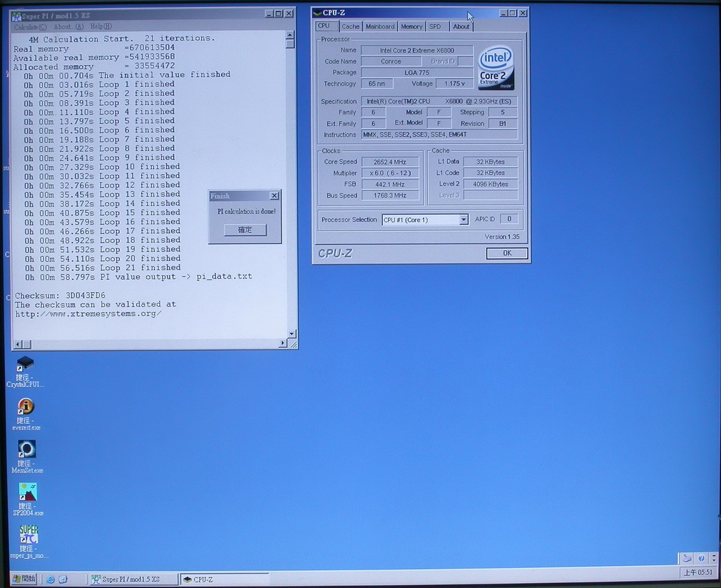Click the FSB value 442.1 MHz
Viewport: 721px width, 588px height.
[390, 184]
